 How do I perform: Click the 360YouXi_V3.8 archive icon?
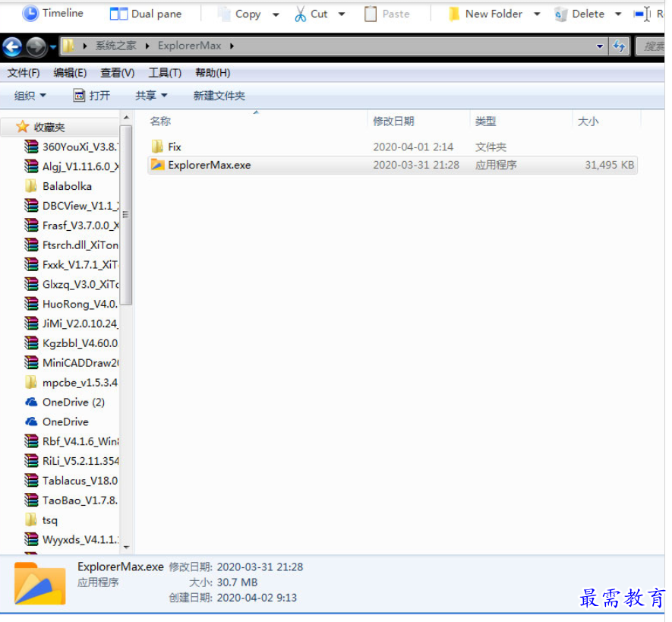click(31, 147)
